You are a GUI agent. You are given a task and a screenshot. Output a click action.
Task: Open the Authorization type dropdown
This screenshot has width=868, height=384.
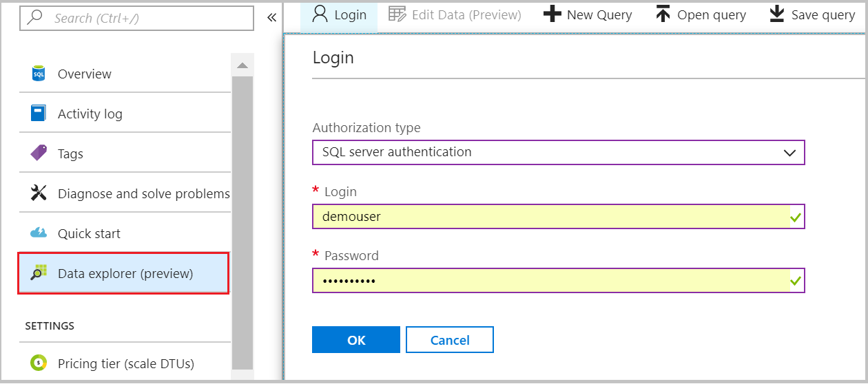click(558, 152)
